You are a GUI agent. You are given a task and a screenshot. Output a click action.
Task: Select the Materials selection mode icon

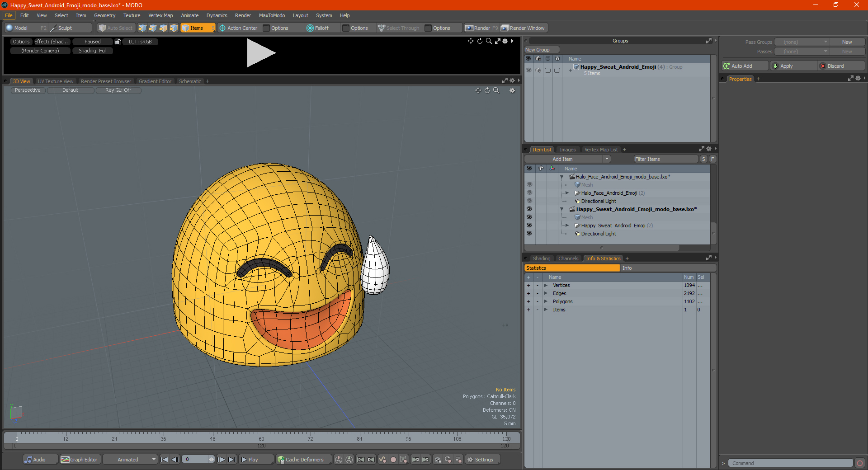[x=174, y=28]
